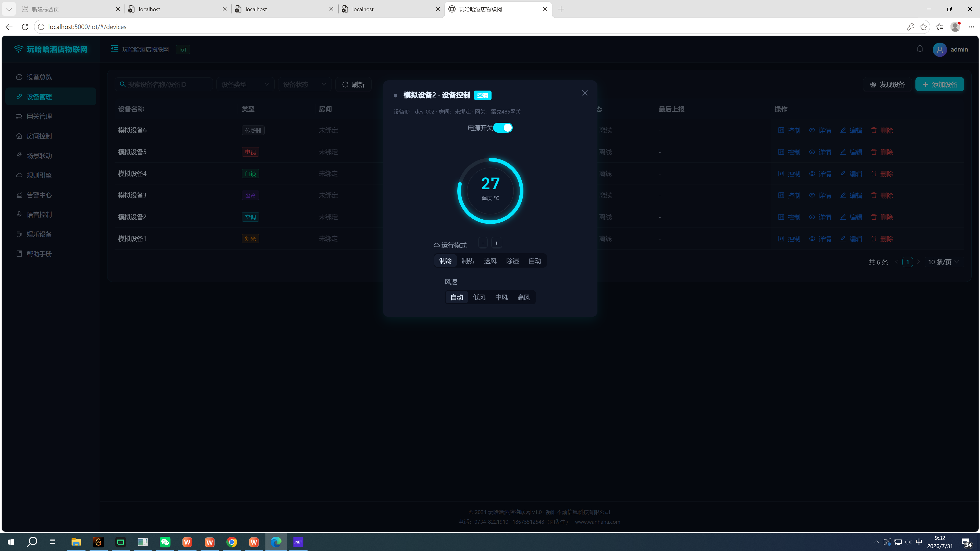This screenshot has width=980, height=551.
Task: Open 网关管理 in the sidebar
Action: coord(51,116)
